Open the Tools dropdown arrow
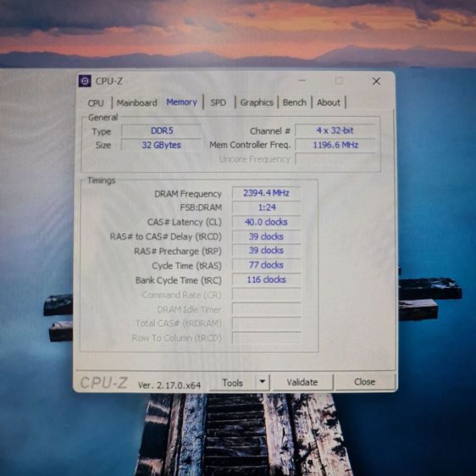 263,382
